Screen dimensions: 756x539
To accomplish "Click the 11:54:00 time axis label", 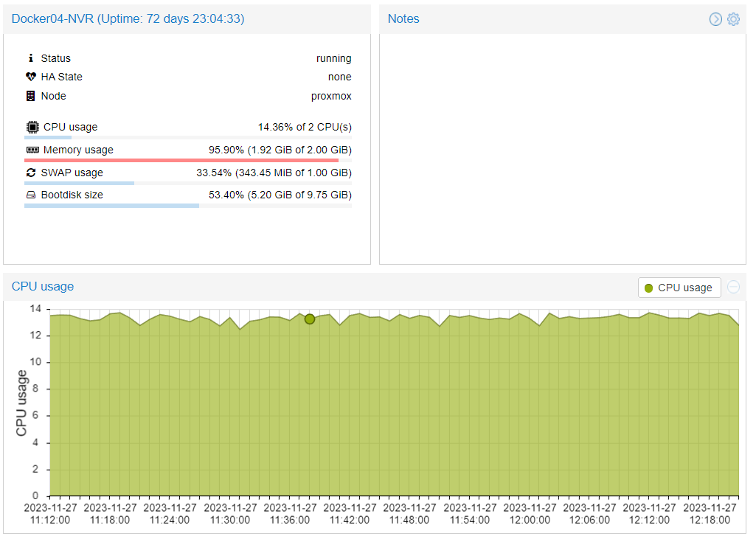I will 470,514.
